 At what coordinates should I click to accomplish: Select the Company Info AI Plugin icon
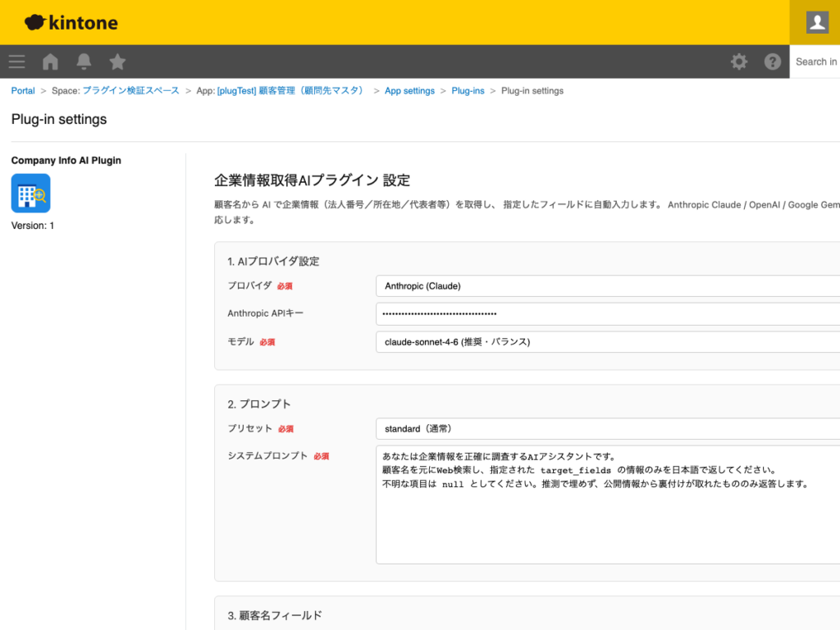30,194
